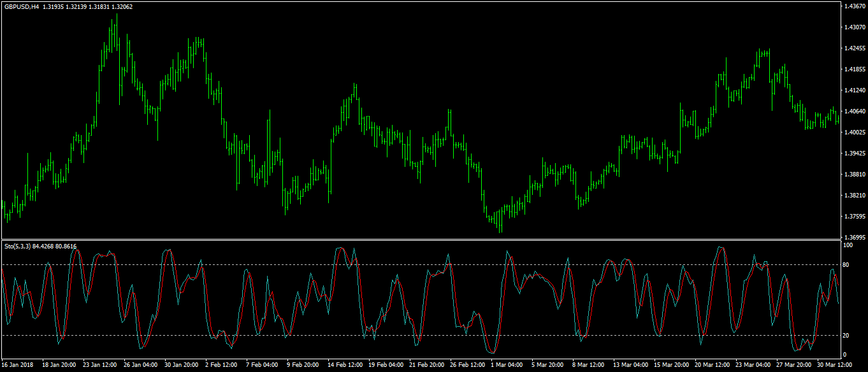Select the 18 Jan 20:00 time label

pyautogui.click(x=58, y=366)
